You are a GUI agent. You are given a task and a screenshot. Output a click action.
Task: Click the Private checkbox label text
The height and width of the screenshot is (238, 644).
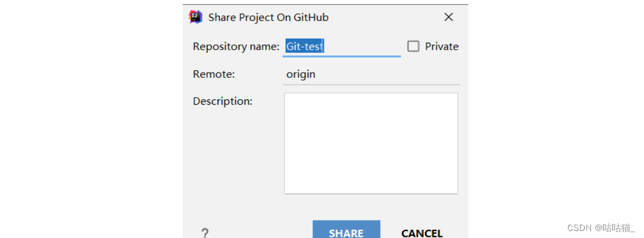click(x=441, y=46)
